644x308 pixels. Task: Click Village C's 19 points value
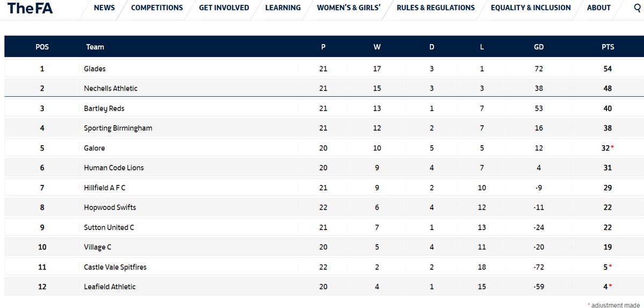pos(608,247)
